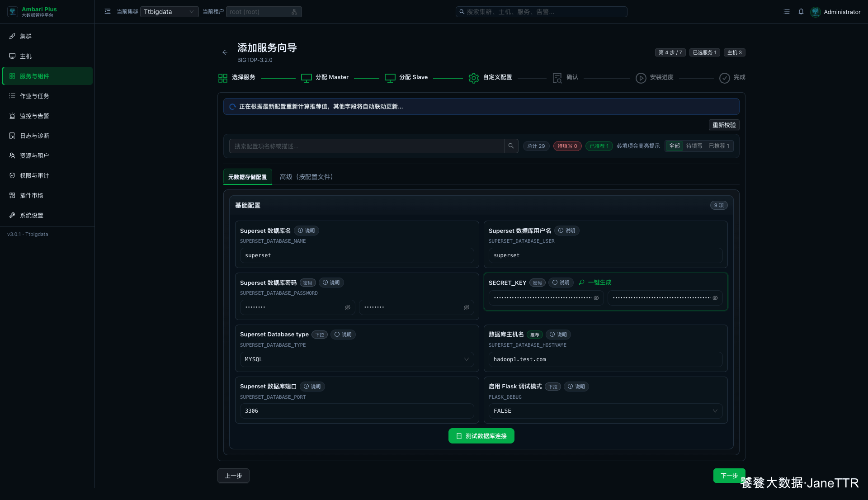
Task: Click the back arrow beside wizard title
Action: (225, 52)
